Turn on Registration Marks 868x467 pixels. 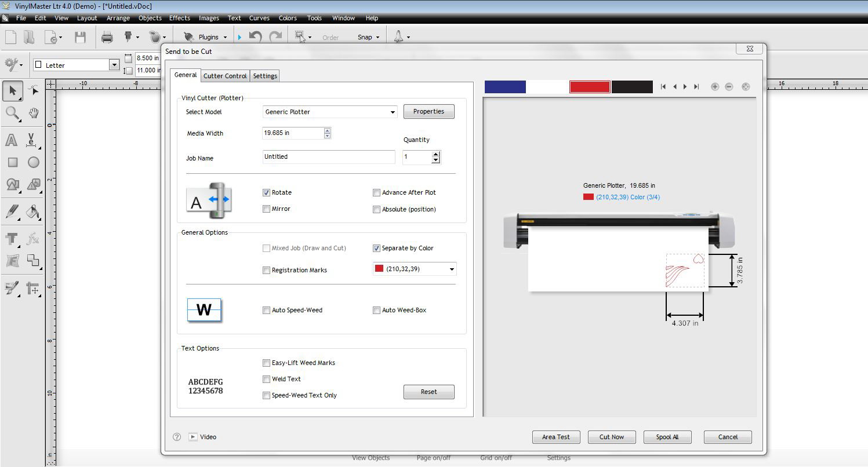click(267, 271)
